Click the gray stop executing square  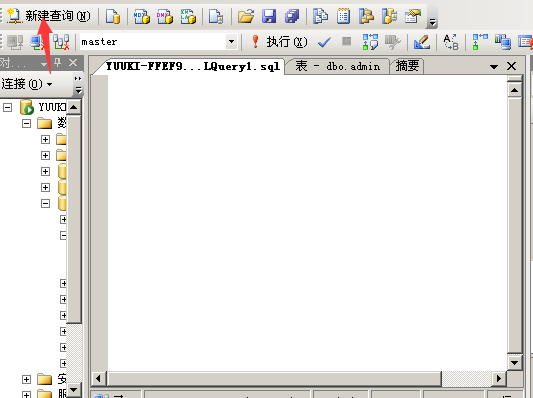click(x=346, y=41)
